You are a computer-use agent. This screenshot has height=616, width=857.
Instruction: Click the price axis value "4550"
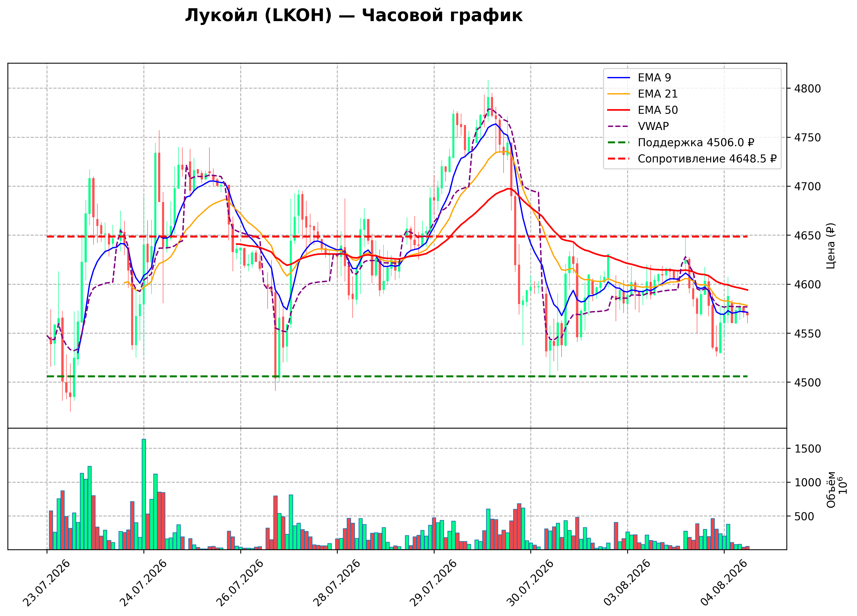pos(808,334)
